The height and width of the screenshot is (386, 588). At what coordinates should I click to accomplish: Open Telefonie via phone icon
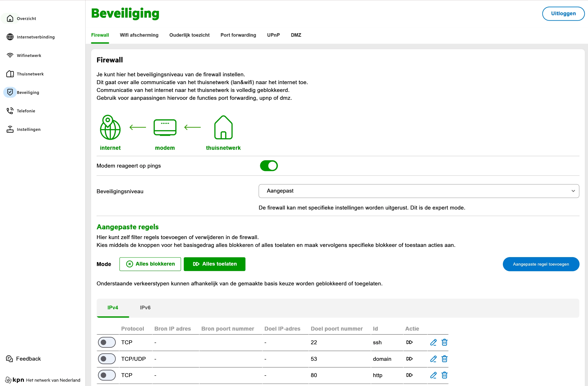point(10,111)
